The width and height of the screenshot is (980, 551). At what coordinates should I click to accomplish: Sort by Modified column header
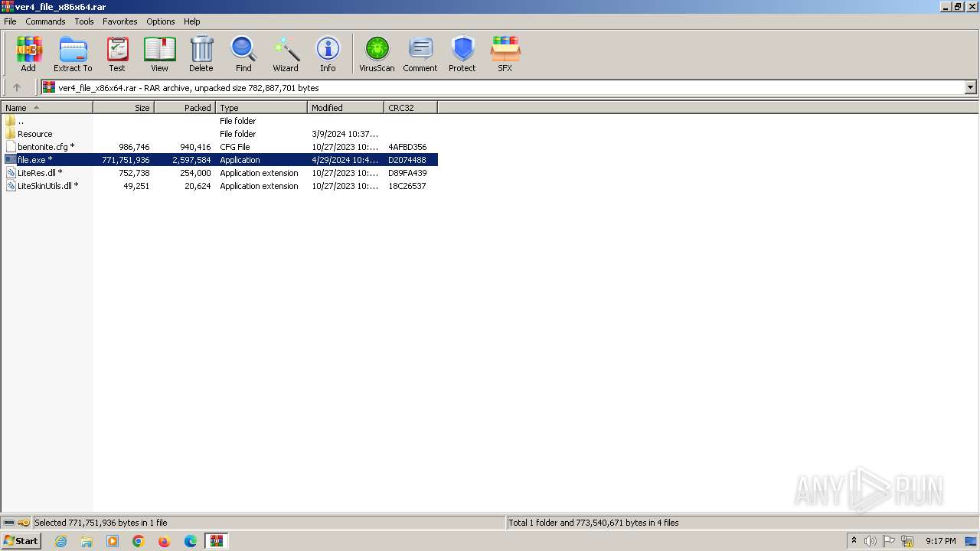pos(346,108)
